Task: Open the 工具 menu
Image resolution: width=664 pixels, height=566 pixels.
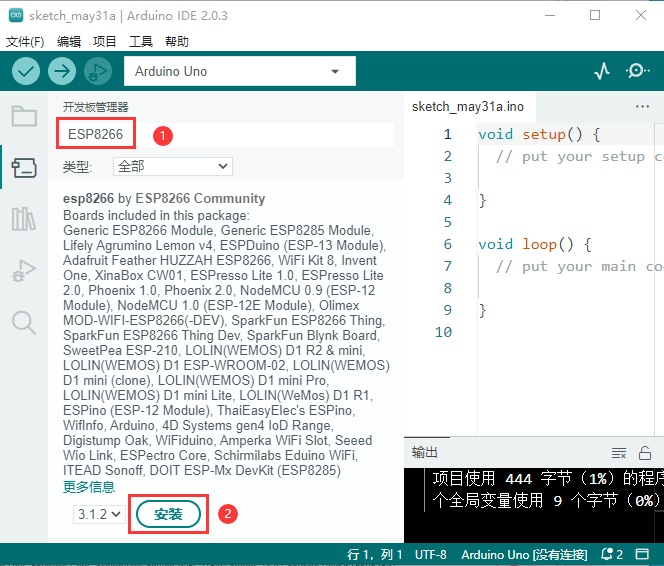Action: pyautogui.click(x=141, y=41)
